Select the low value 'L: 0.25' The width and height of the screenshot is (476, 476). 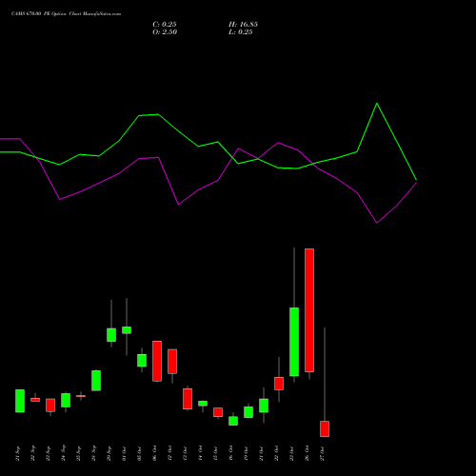click(x=241, y=32)
